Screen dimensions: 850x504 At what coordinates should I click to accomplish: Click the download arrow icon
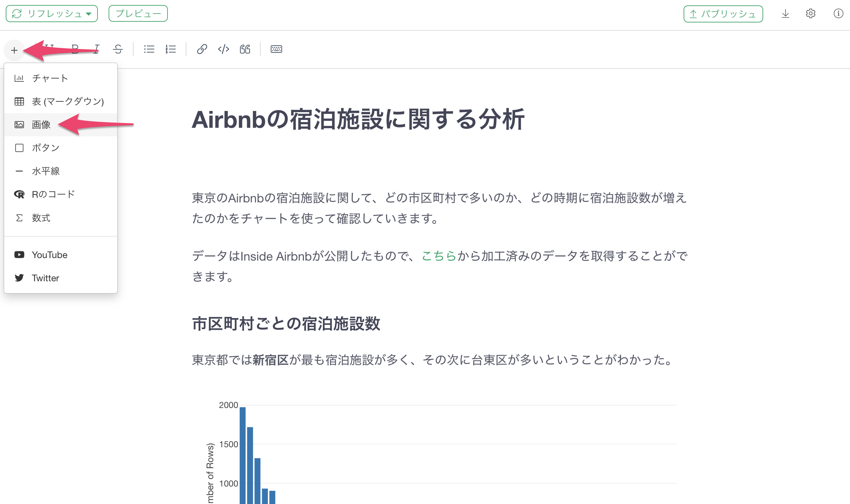(x=785, y=14)
